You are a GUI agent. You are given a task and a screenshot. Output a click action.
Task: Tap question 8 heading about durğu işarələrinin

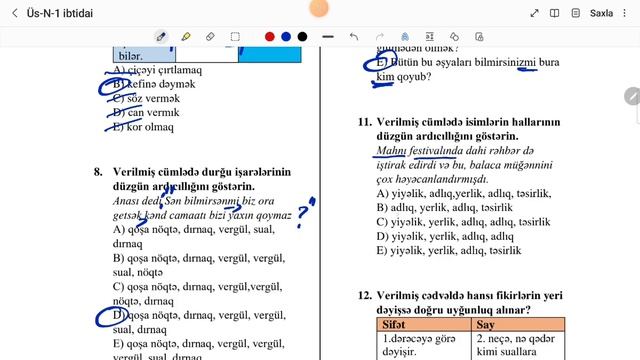(x=202, y=179)
